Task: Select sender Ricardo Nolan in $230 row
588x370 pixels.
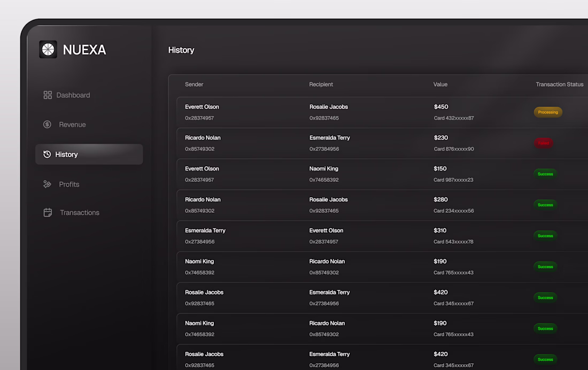Action: [x=203, y=138]
